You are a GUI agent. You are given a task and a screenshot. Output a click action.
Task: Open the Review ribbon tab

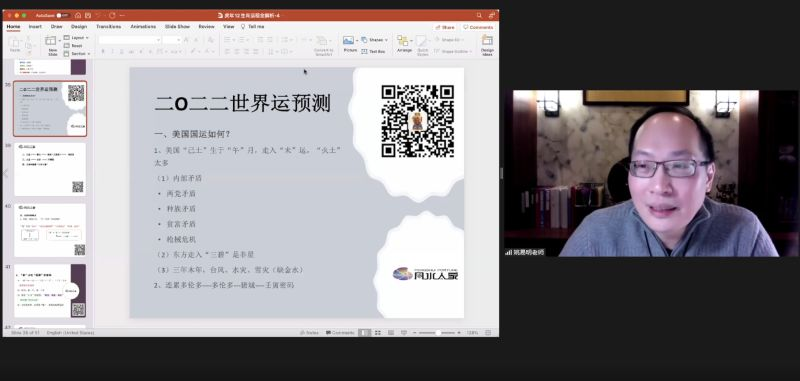207,27
